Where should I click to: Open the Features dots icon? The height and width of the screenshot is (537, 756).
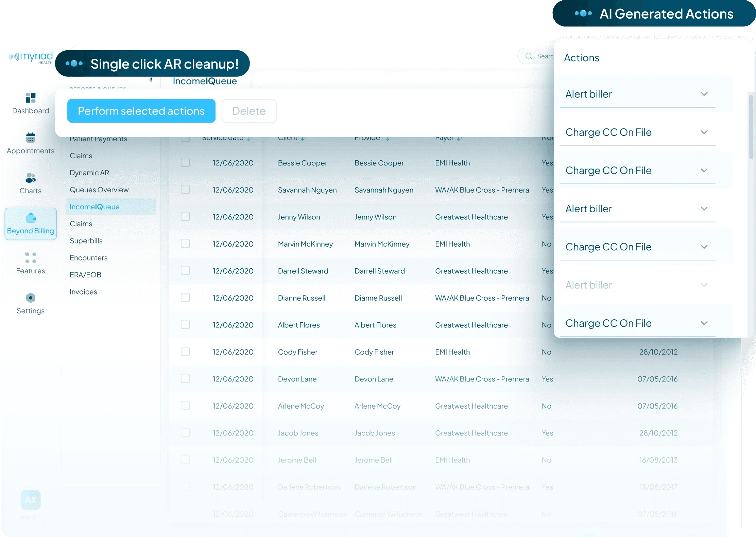pyautogui.click(x=31, y=258)
